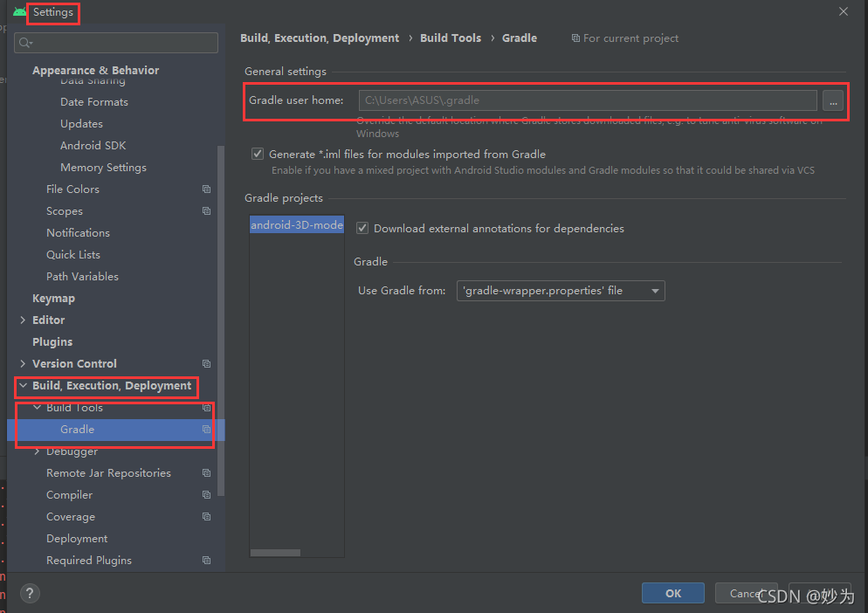Click the OK button
The width and height of the screenshot is (868, 613).
pos(673,593)
